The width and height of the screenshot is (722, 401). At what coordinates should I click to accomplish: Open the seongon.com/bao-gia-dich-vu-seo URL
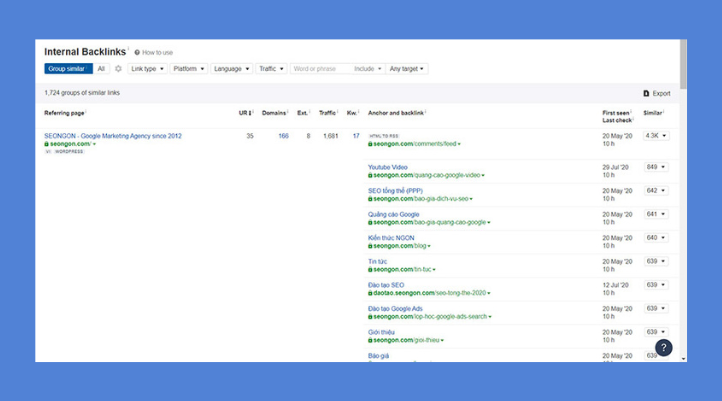pyautogui.click(x=420, y=199)
